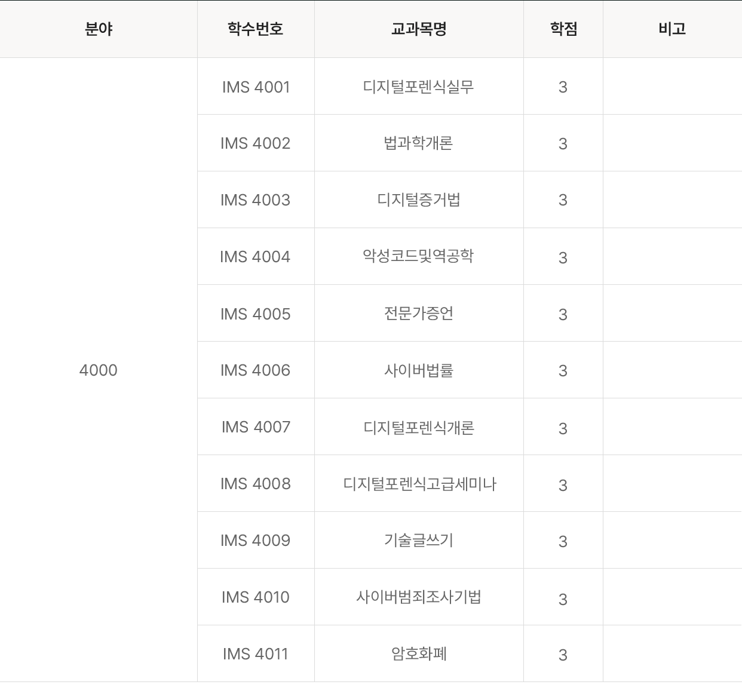742x700 pixels.
Task: Select the 전문가증언 course cell
Action: click(x=419, y=314)
